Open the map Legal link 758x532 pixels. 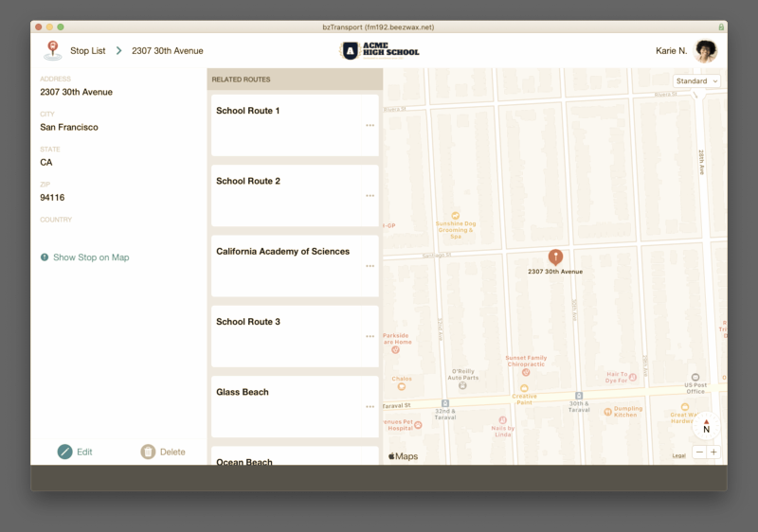[x=678, y=456]
